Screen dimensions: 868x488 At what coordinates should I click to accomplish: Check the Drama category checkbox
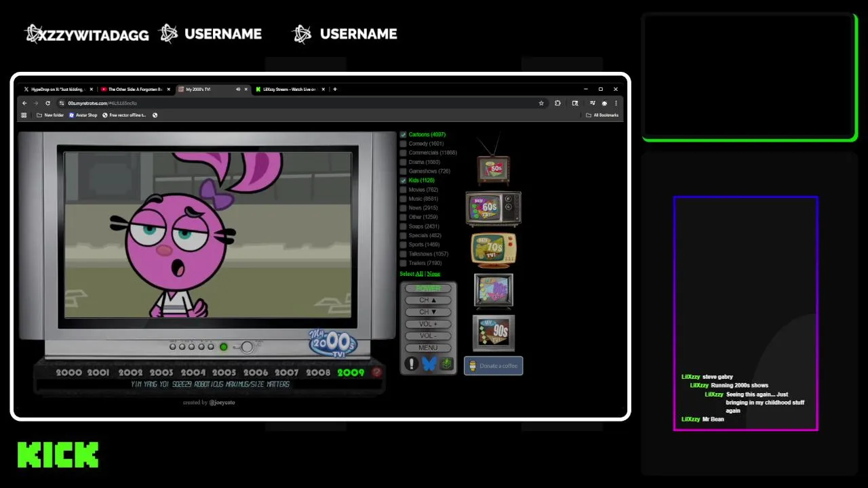click(403, 162)
